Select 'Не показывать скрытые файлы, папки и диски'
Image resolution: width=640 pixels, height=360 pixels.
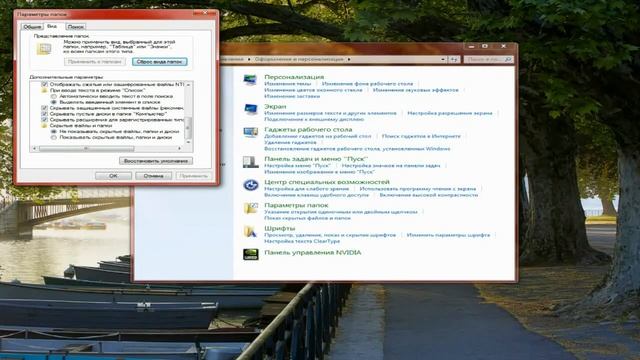(x=53, y=132)
